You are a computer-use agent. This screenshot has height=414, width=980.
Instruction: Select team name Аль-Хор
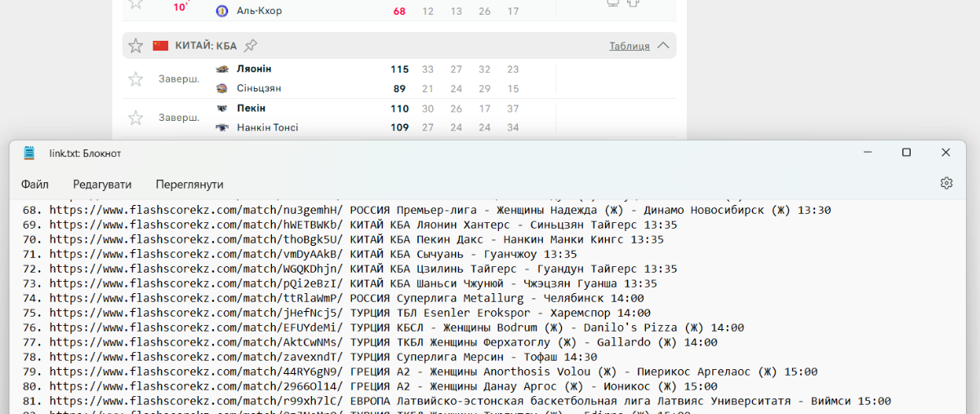click(x=261, y=11)
